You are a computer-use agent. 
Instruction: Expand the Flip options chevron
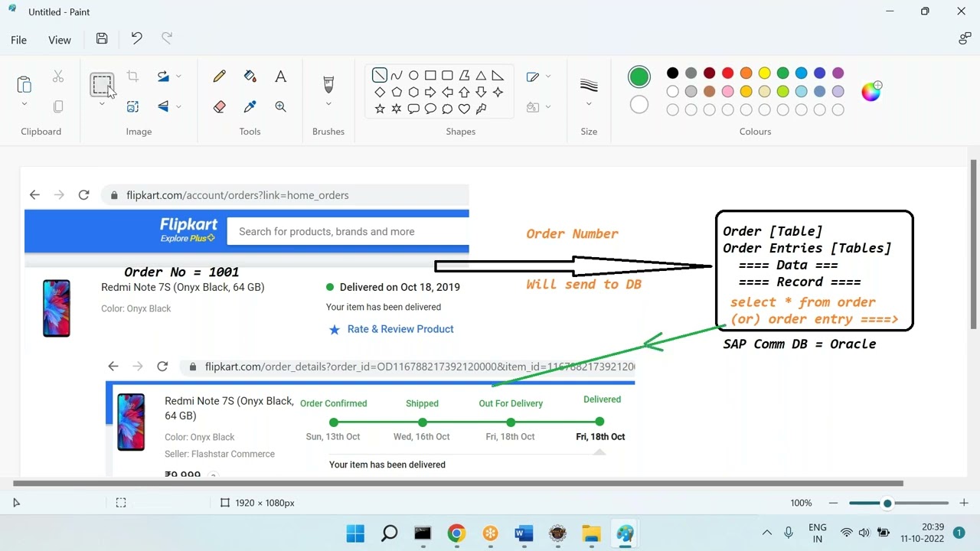pos(178,107)
